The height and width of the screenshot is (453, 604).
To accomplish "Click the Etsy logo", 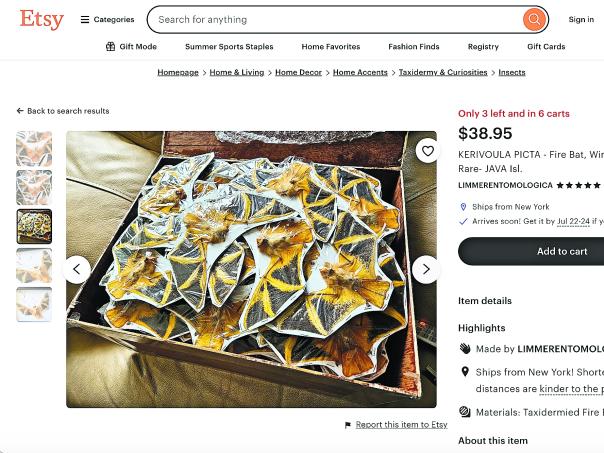I will tap(41, 19).
